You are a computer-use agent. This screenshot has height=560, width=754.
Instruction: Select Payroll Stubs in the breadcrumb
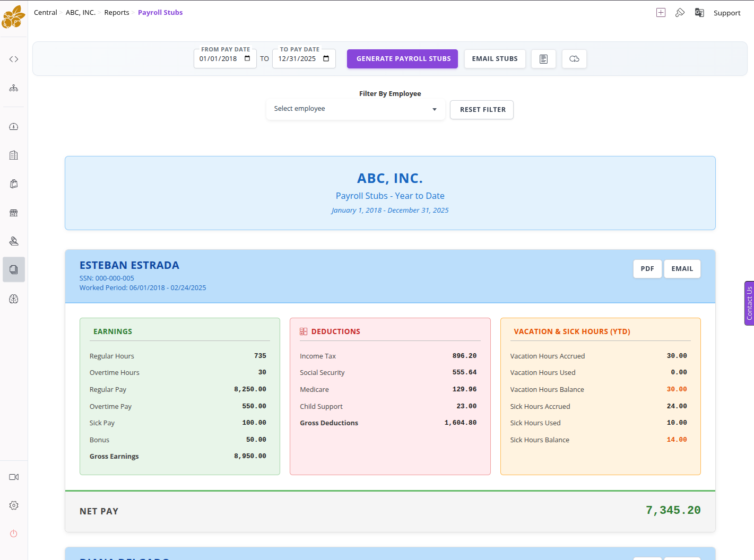tap(160, 12)
